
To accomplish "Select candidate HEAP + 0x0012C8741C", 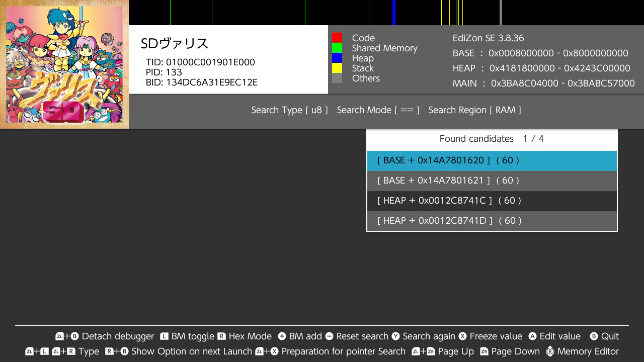I will point(492,201).
